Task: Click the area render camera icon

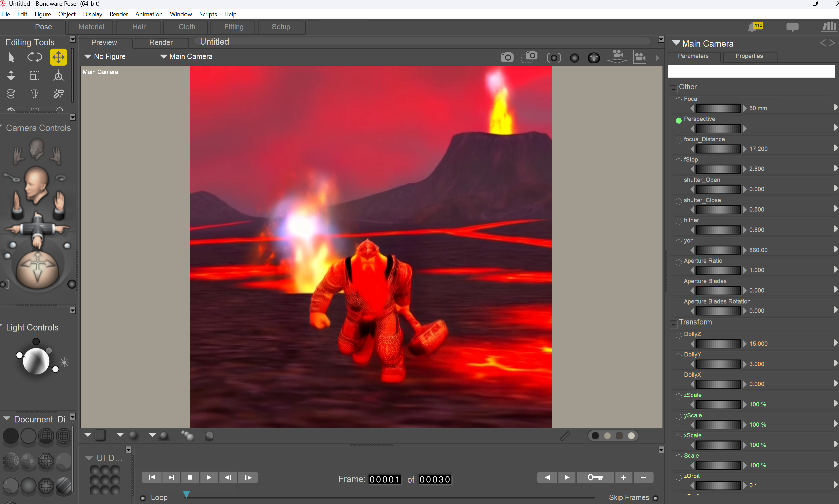Action: [529, 57]
